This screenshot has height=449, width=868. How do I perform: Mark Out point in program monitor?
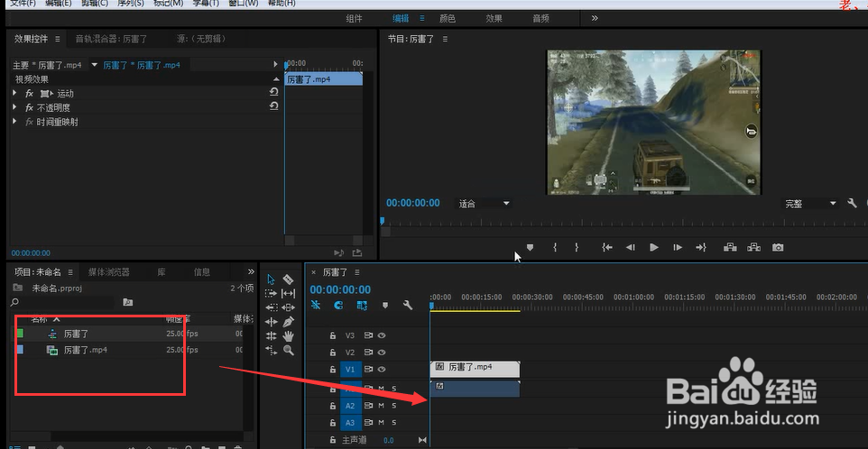click(577, 248)
